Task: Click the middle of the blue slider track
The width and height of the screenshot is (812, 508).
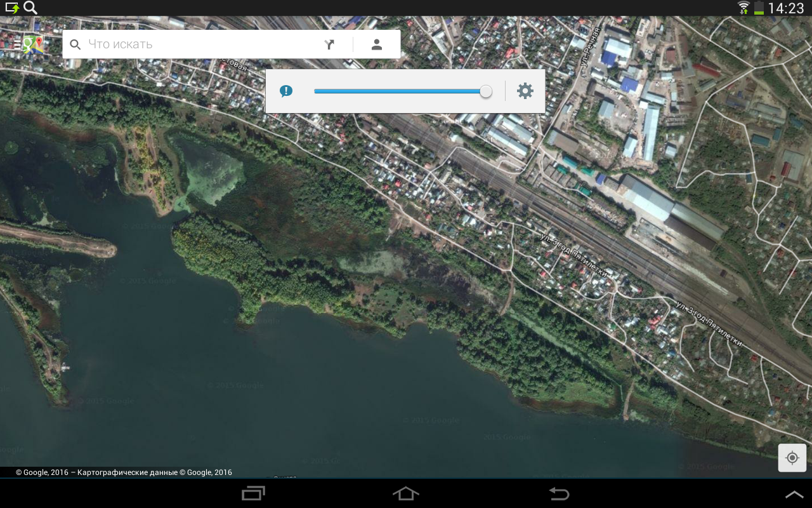Action: pyautogui.click(x=400, y=91)
